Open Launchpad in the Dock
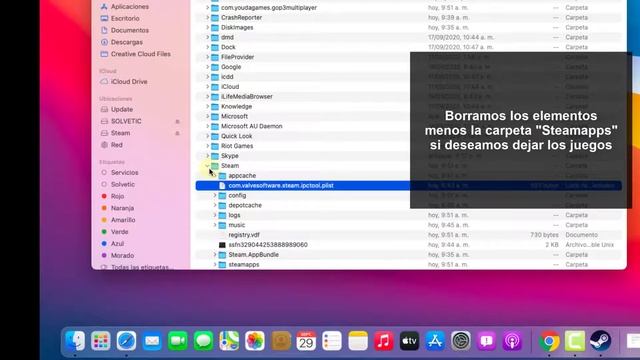640x360 pixels. click(101, 341)
